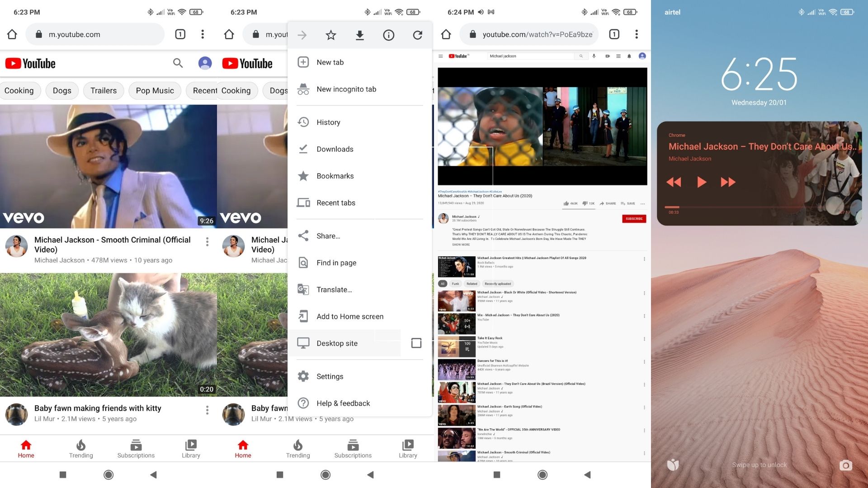Enable the Desktop site checkbox
Screen dimensions: 868x488
[x=416, y=343]
